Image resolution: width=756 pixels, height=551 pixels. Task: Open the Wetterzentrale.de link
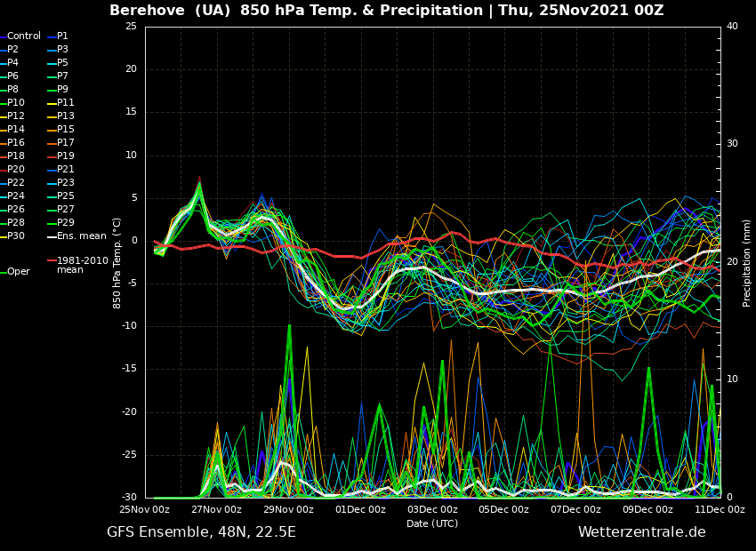pyautogui.click(x=641, y=532)
